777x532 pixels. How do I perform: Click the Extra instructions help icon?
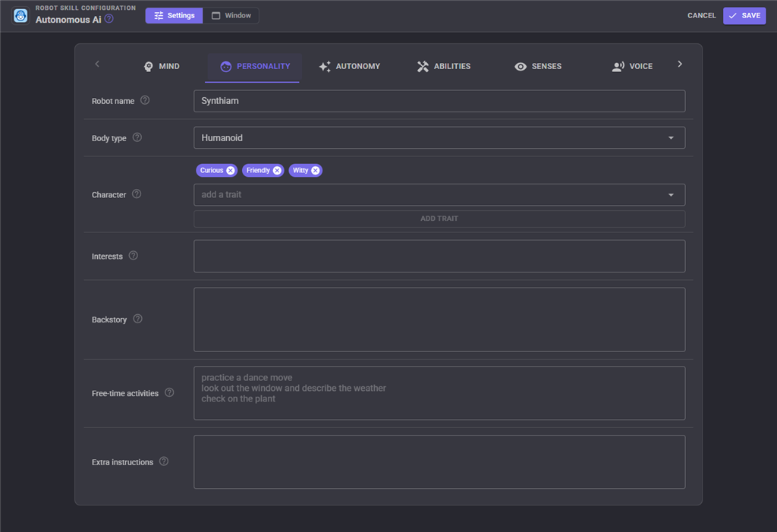click(x=164, y=461)
